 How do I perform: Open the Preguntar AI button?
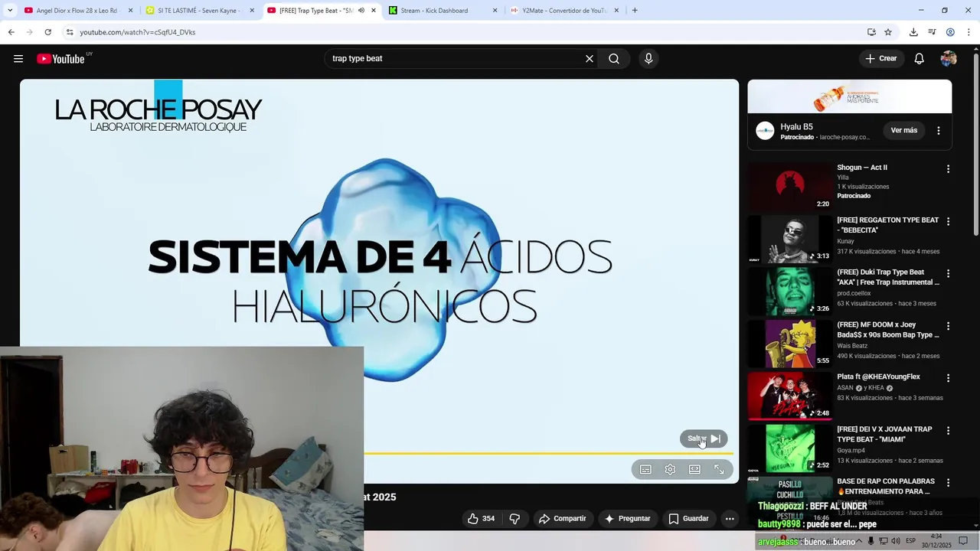point(627,519)
